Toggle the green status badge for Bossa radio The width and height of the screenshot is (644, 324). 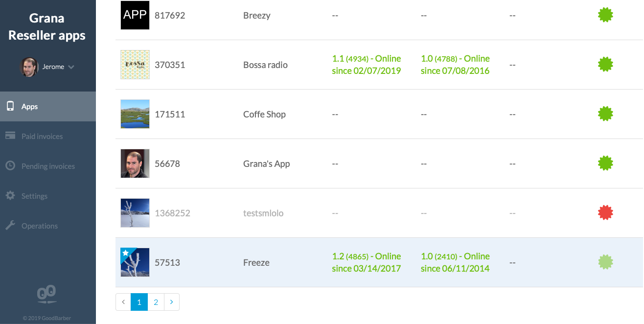point(605,65)
